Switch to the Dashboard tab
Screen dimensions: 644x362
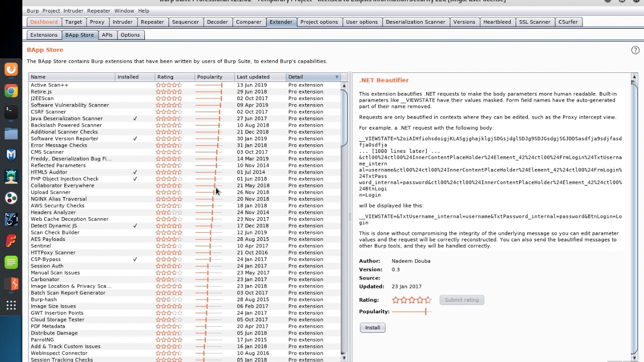point(44,22)
